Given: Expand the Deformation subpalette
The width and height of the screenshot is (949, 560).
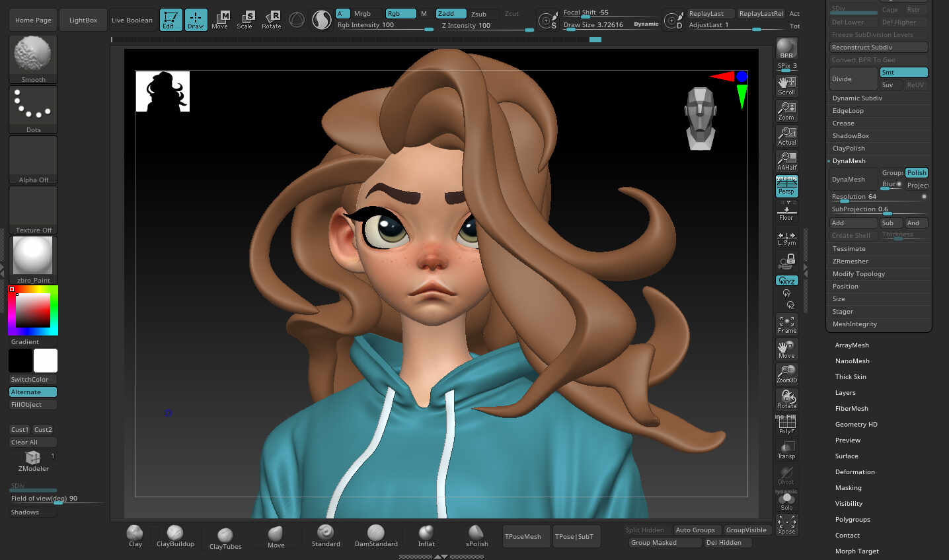Looking at the screenshot, I should [x=854, y=472].
